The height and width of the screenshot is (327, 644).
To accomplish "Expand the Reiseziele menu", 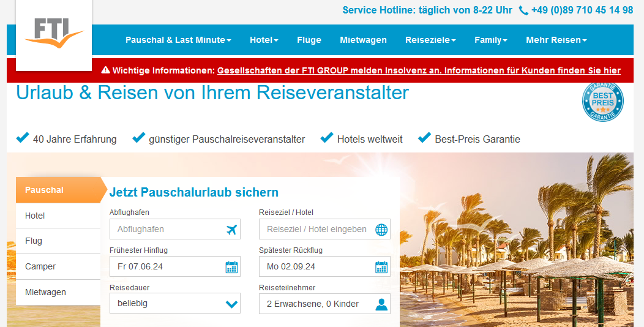I will (430, 40).
